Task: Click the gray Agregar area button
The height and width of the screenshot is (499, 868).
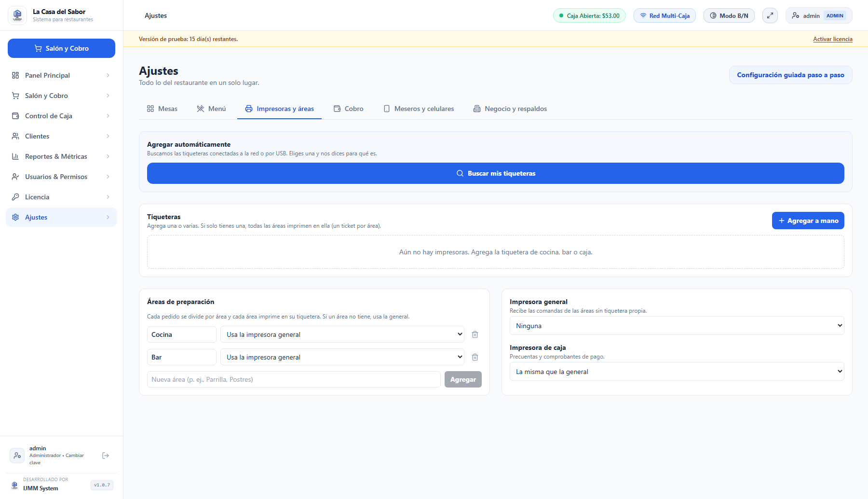Action: pyautogui.click(x=463, y=379)
